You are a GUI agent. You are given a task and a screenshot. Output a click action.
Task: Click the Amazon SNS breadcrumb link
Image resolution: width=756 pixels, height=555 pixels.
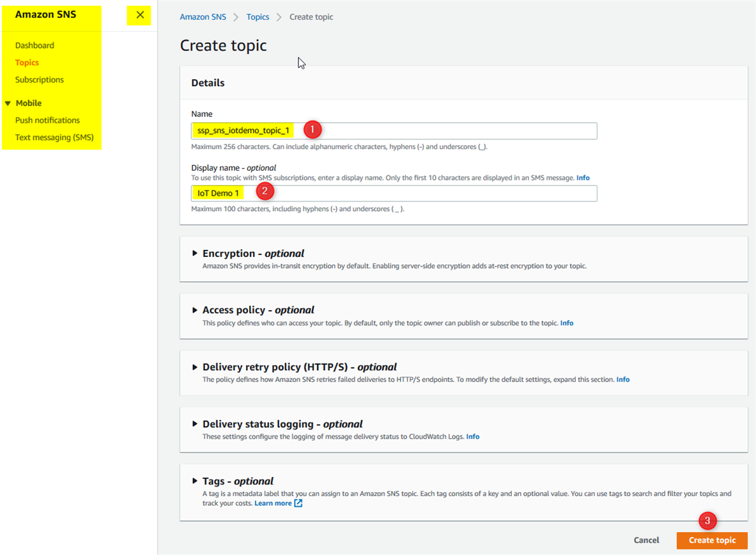point(203,17)
